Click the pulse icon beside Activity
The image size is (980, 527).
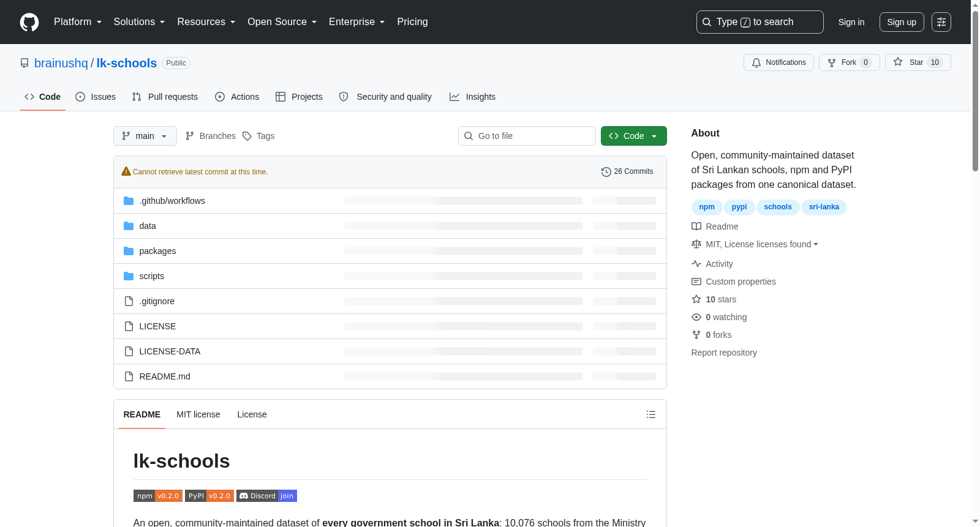pyautogui.click(x=696, y=264)
